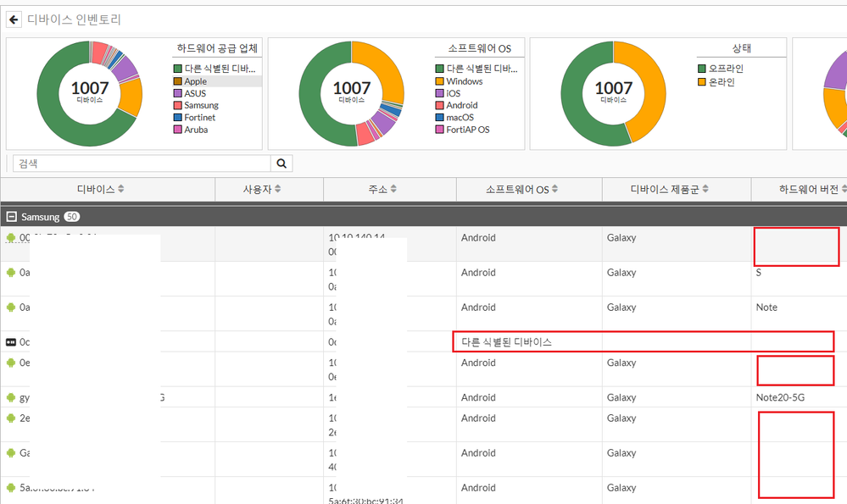Click Android icon of row 2e
The height and width of the screenshot is (504, 847).
pos(11,418)
